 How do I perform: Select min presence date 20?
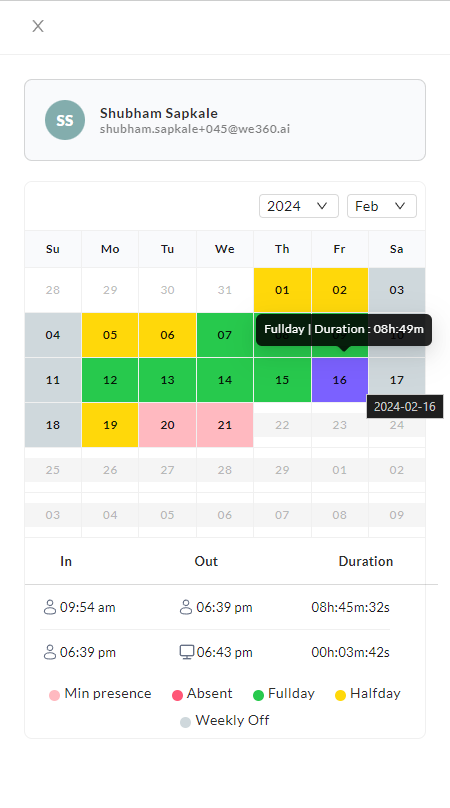coord(168,425)
